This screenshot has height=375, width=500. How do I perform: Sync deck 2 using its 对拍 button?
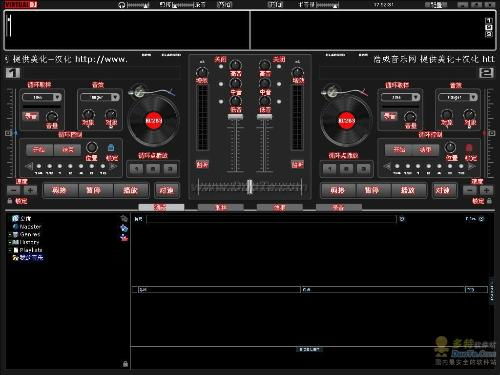(442, 190)
